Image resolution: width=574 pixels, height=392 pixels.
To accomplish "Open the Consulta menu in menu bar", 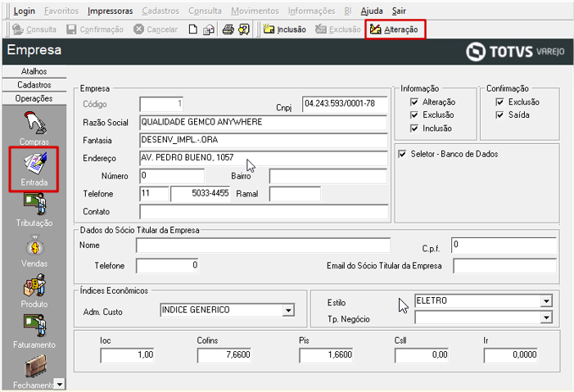I will [x=205, y=11].
